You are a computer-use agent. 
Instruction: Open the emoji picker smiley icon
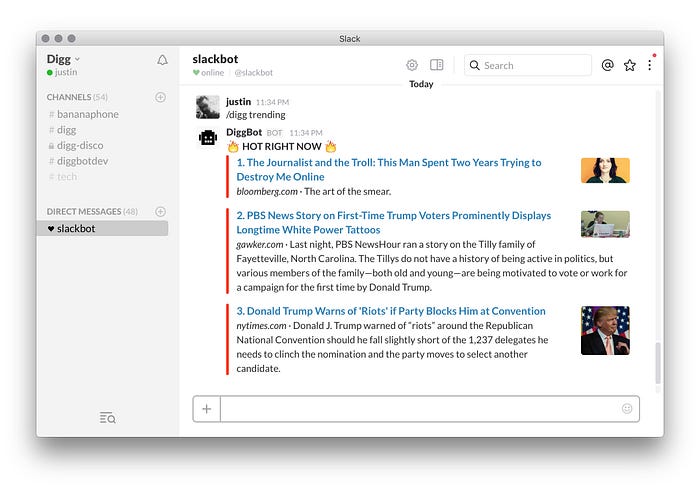click(627, 409)
